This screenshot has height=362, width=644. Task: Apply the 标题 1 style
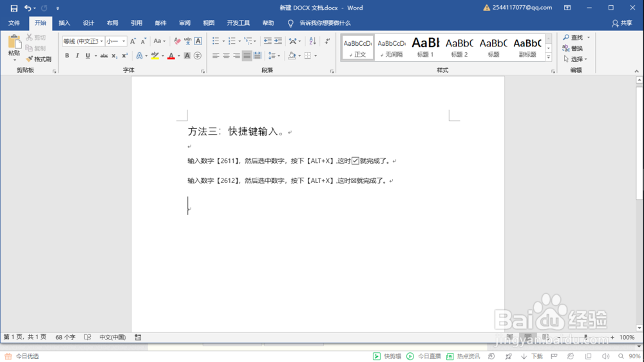[426, 47]
